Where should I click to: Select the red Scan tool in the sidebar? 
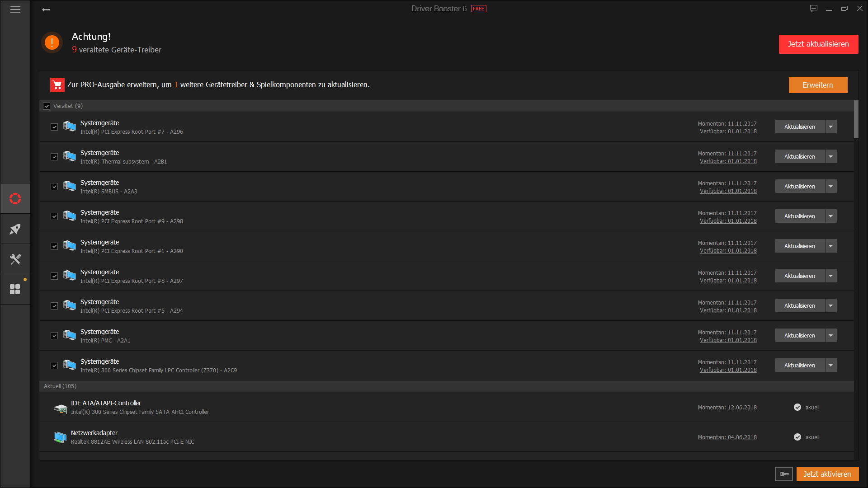15,198
